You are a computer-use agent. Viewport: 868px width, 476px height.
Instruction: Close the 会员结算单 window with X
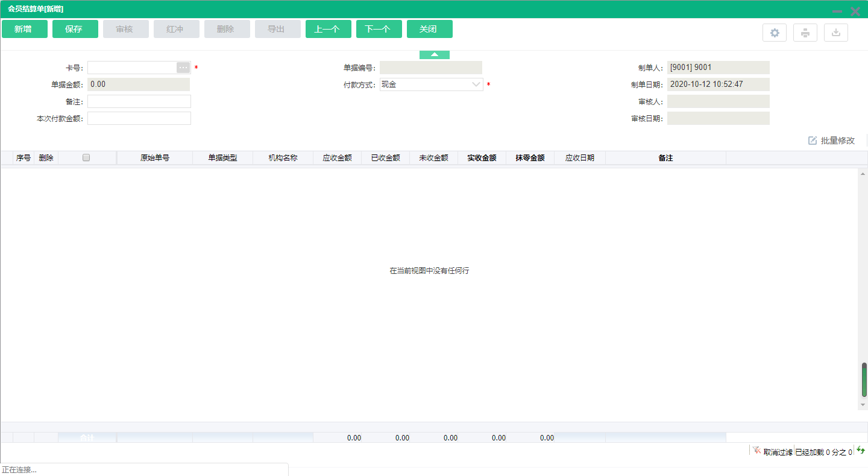(x=855, y=11)
